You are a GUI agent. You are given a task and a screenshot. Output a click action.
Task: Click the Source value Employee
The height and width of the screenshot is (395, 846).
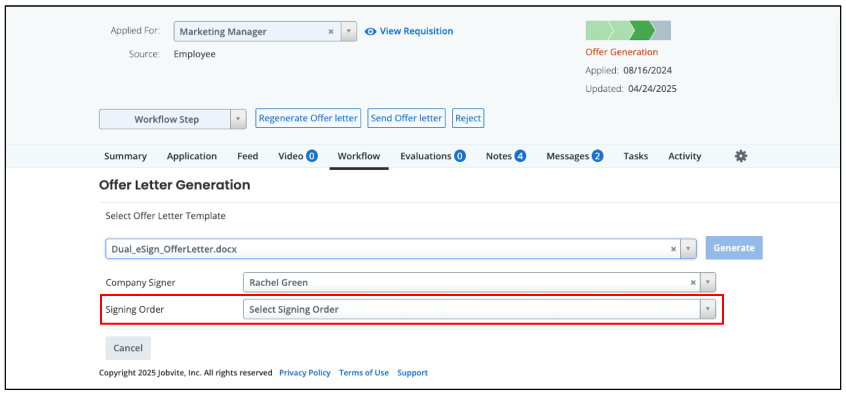(194, 54)
